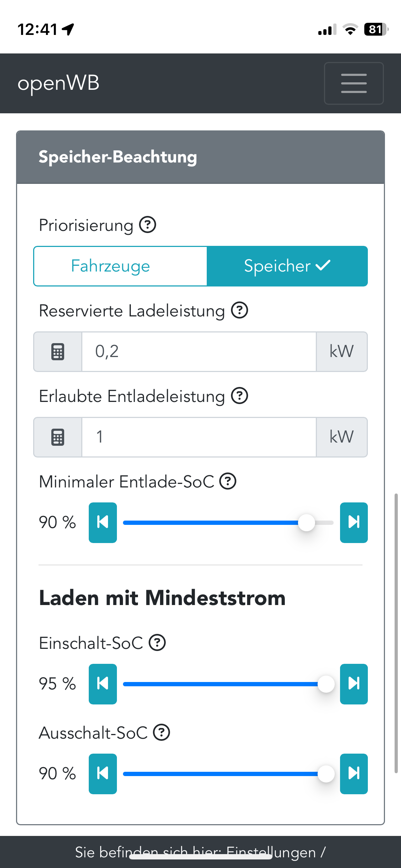Select Speicher prioritization option
The height and width of the screenshot is (868, 401).
coord(287,266)
